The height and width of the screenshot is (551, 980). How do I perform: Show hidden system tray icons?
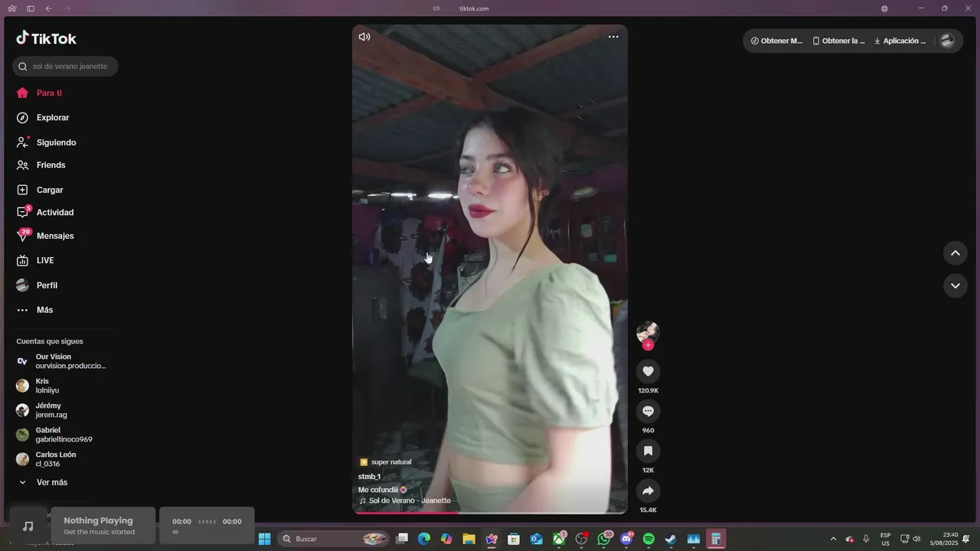point(833,539)
